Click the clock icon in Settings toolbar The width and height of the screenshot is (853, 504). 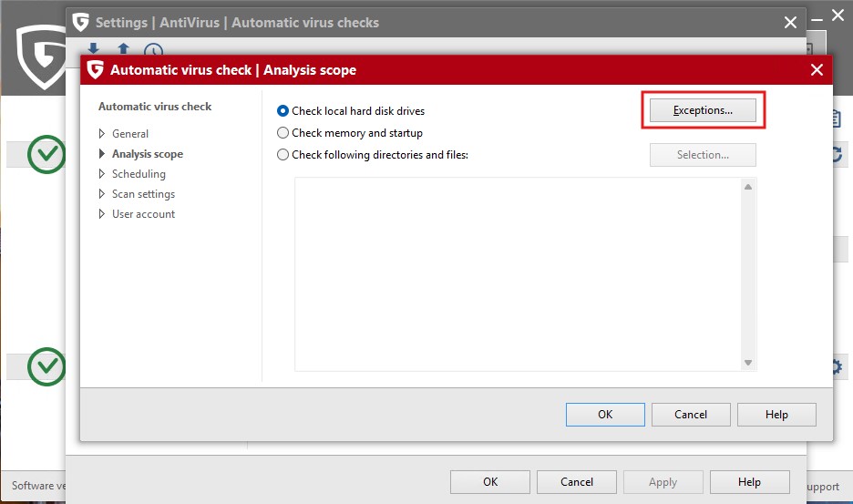click(x=153, y=50)
